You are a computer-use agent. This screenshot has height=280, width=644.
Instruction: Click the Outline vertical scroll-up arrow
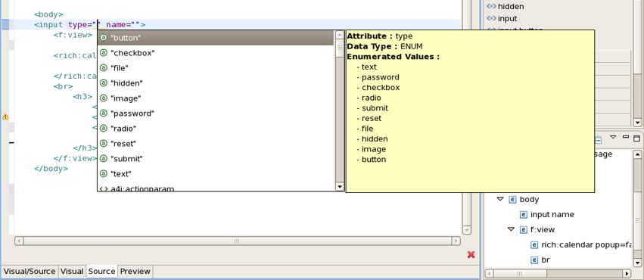point(637,154)
